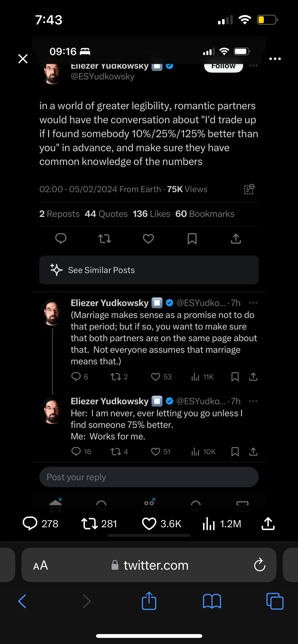Viewport: 298px width, 644px height.
Task: Open Safari AA reader options
Action: click(x=40, y=565)
